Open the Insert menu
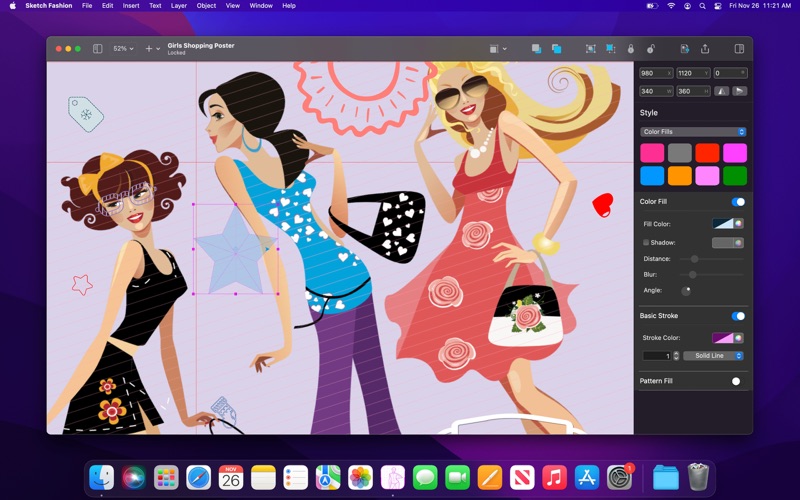Screen dimensions: 800x500 (x=131, y=6)
